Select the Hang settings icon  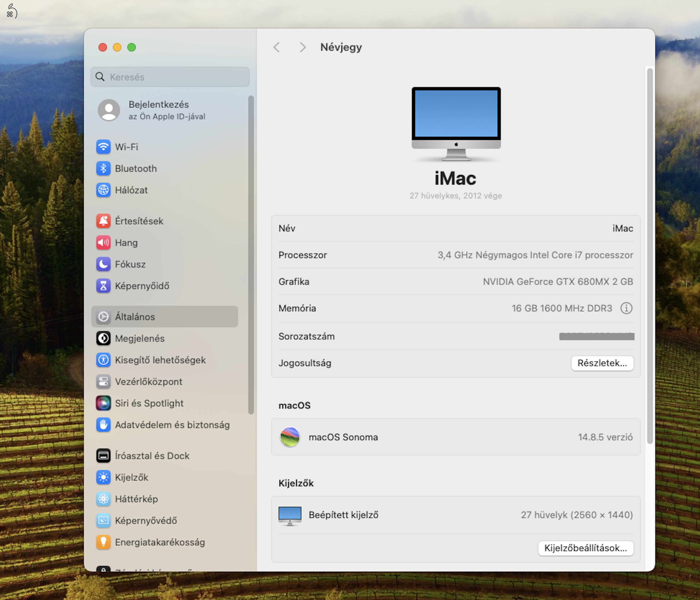[104, 243]
